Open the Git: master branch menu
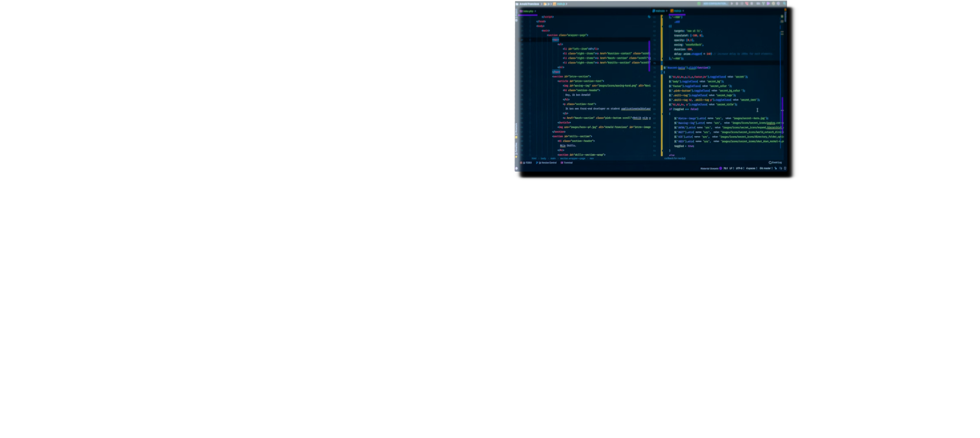980x438 pixels. [766, 169]
